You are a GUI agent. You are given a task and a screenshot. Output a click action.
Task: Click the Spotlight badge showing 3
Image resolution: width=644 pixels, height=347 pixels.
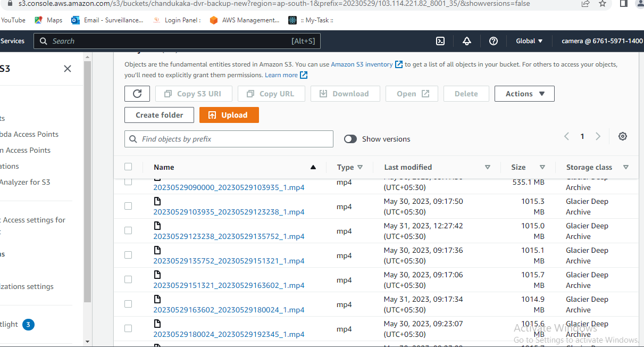pyautogui.click(x=28, y=324)
